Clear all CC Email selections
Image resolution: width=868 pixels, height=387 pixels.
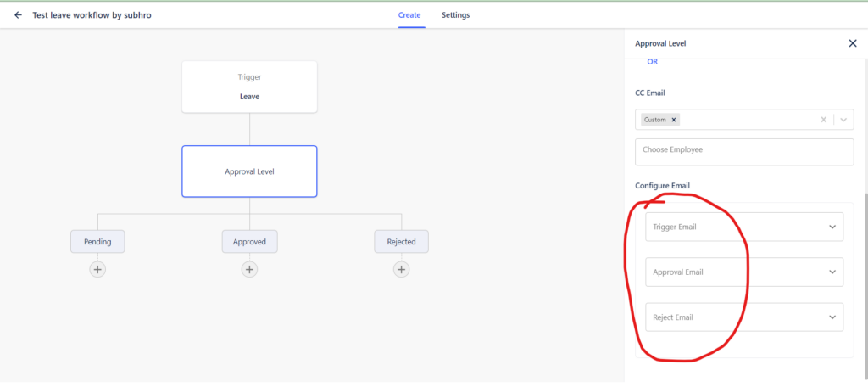point(823,119)
